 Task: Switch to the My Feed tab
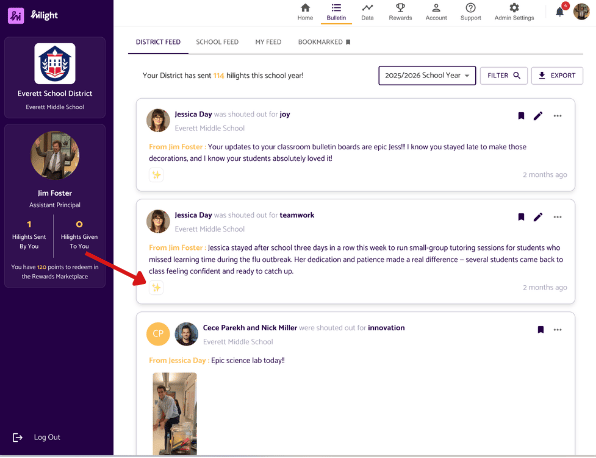pos(268,42)
